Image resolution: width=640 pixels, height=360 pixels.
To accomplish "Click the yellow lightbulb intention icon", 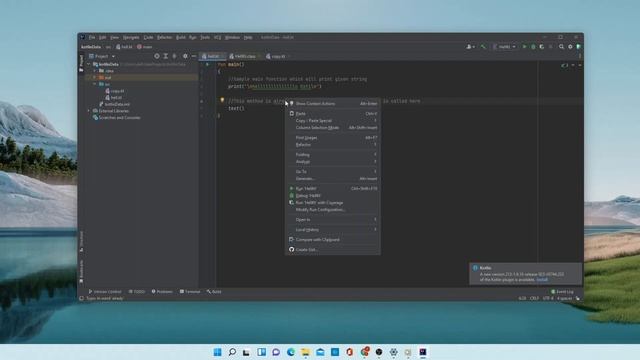I will [x=222, y=100].
